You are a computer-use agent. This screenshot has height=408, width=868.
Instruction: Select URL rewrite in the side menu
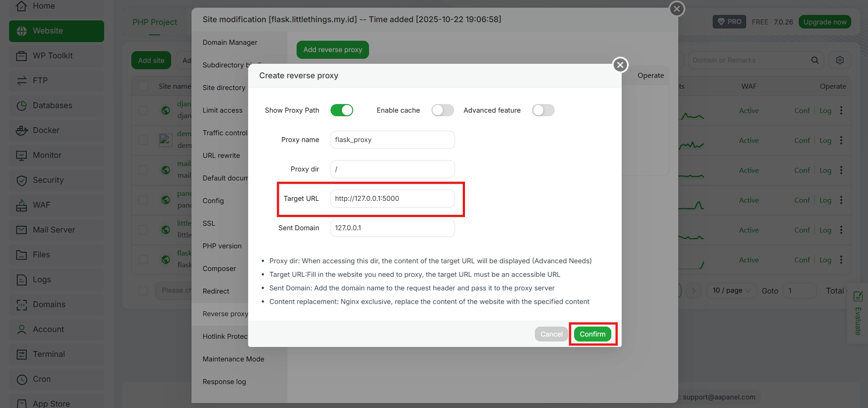221,156
